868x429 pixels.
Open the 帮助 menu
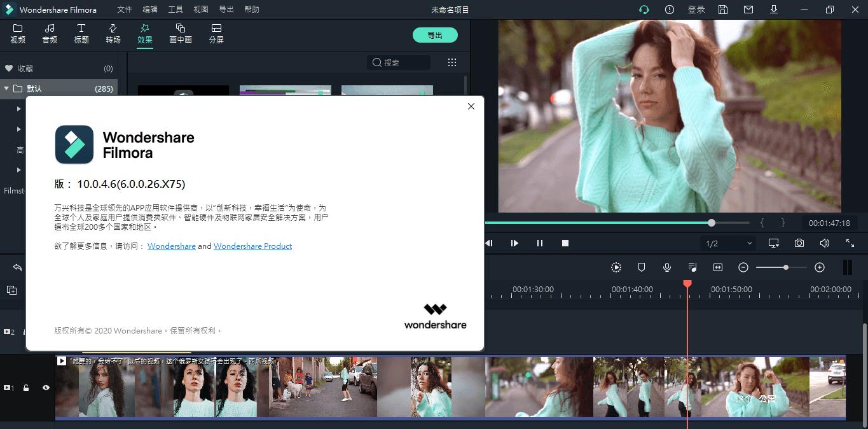252,10
